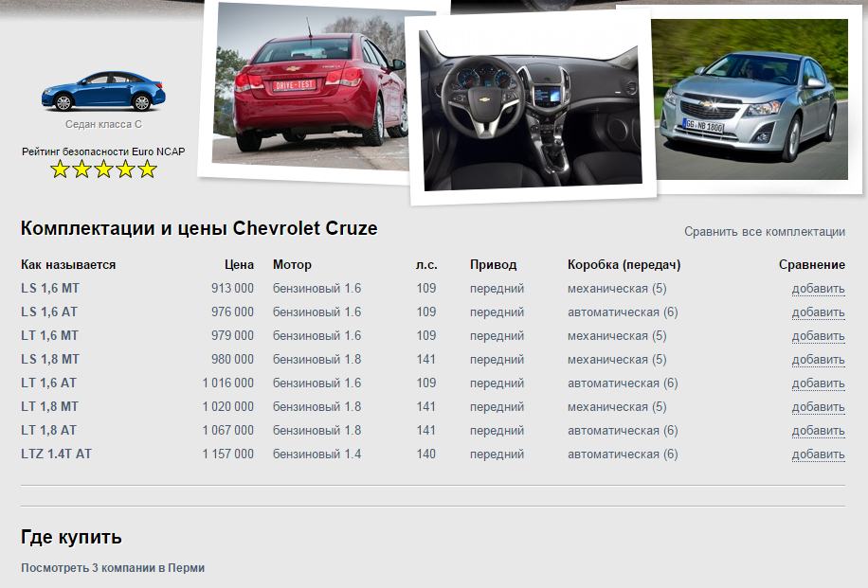Click 'Рейтинг безопасности Euro NCAP' label
Screen dimensions: 868x588
[103, 151]
